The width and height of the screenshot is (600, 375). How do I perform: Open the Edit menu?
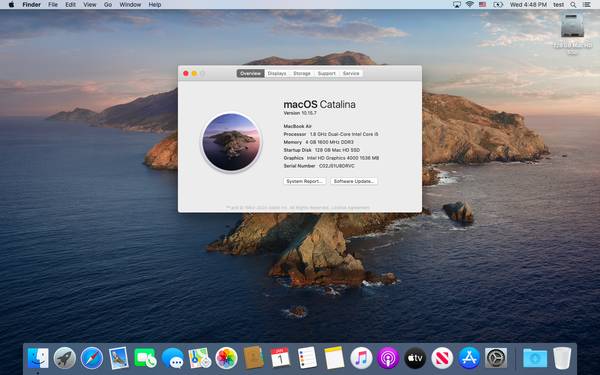click(70, 5)
